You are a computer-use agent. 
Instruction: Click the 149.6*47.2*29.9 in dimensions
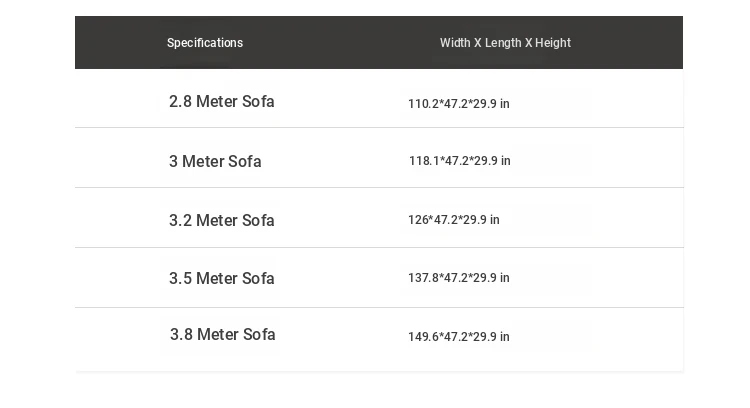[458, 337]
